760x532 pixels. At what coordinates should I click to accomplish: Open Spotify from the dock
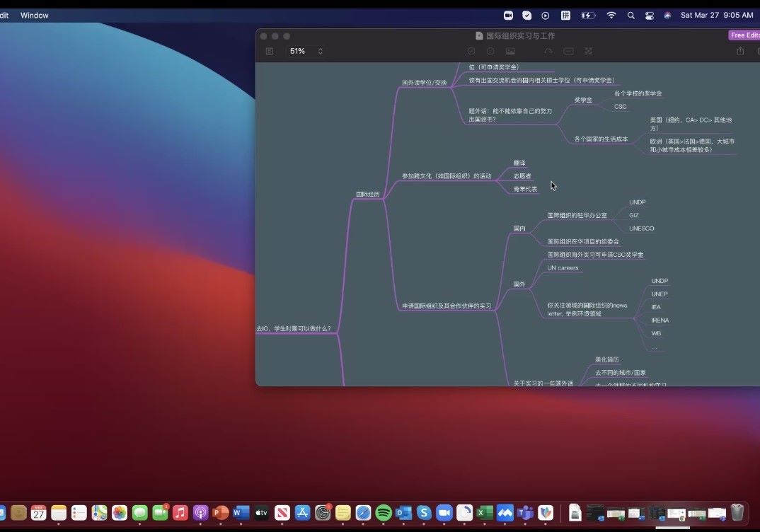384,513
